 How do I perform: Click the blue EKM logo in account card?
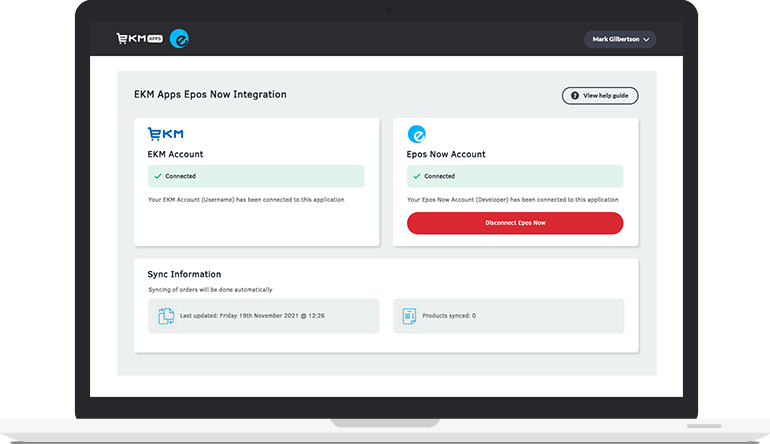pyautogui.click(x=165, y=134)
